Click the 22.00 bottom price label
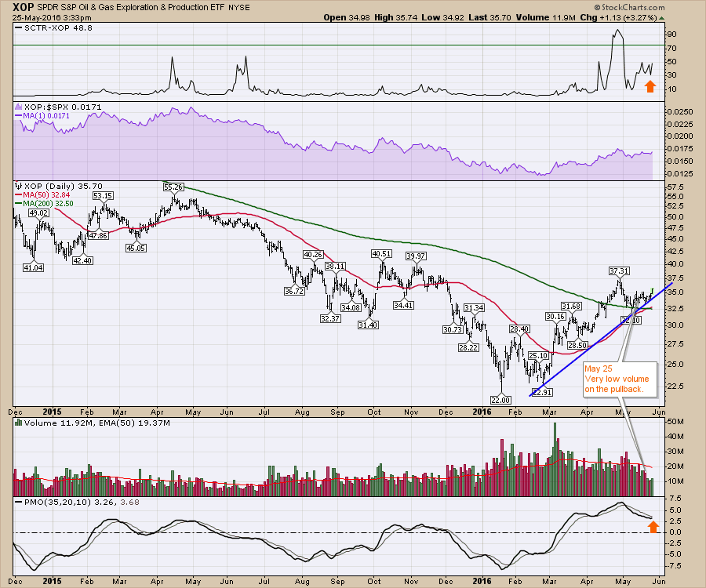Viewport: 706px width, 588px height. (x=500, y=400)
